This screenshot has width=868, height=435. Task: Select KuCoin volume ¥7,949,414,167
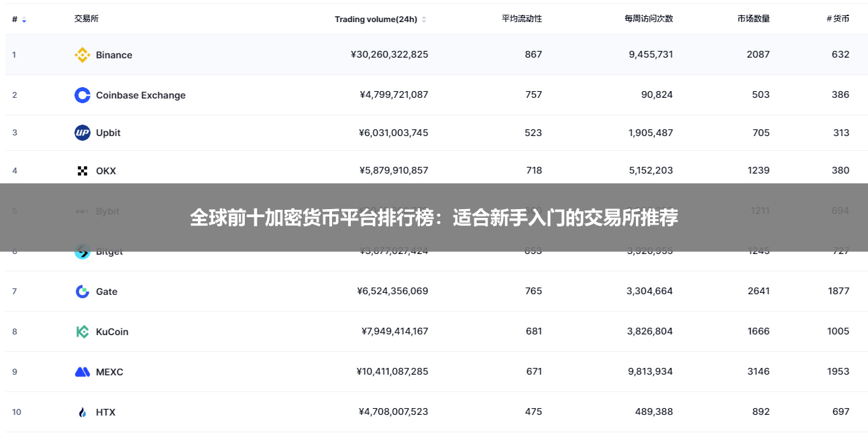(394, 331)
